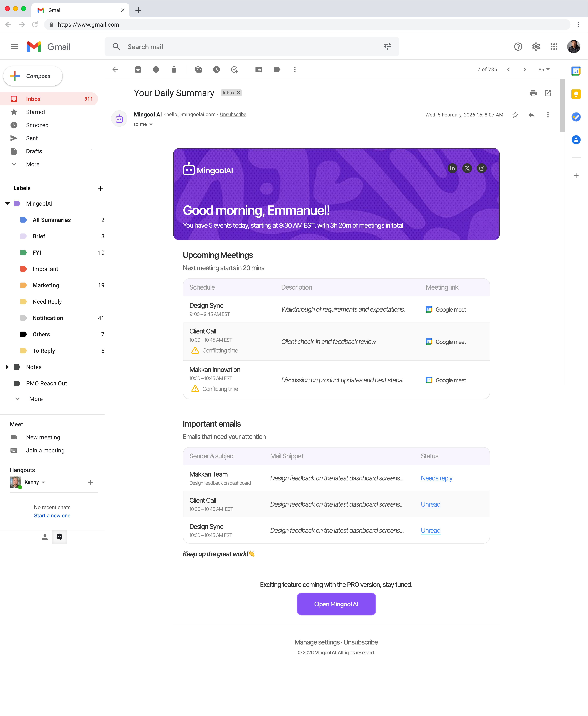Go to newer email arrow
Image resolution: width=588 pixels, height=716 pixels.
point(508,69)
